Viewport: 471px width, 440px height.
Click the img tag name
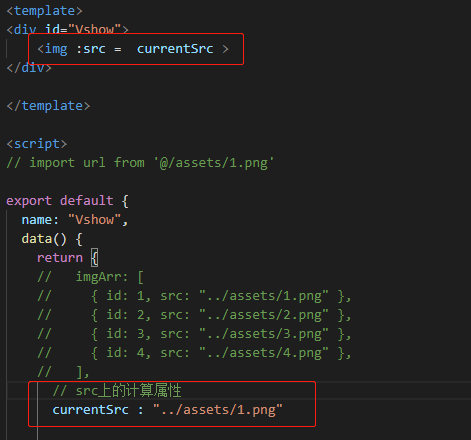[x=56, y=49]
